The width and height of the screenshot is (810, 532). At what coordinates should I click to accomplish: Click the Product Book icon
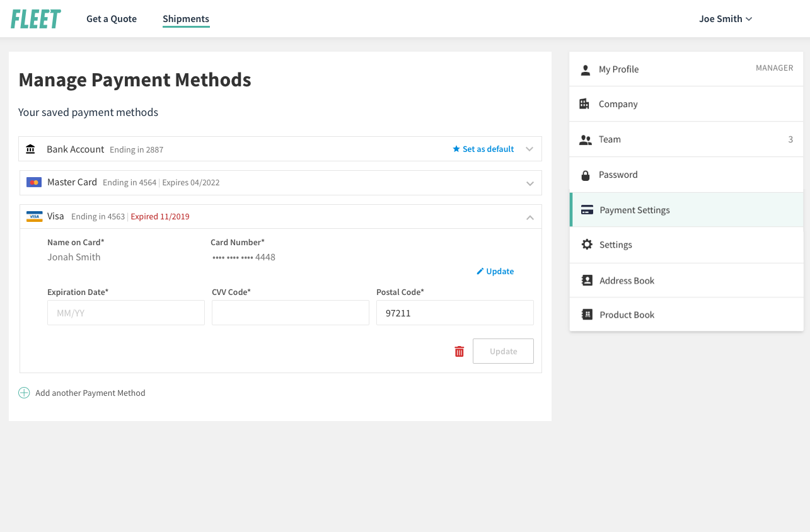pyautogui.click(x=587, y=315)
